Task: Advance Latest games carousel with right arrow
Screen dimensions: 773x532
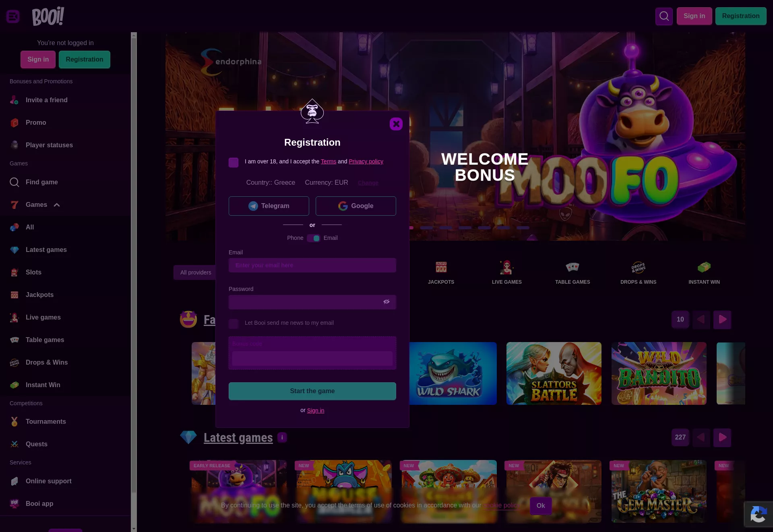Action: pos(722,437)
